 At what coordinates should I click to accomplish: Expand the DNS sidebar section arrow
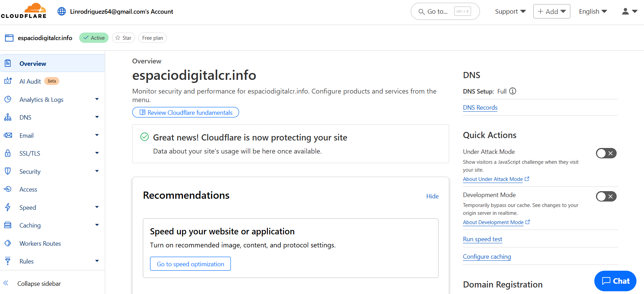(97, 117)
